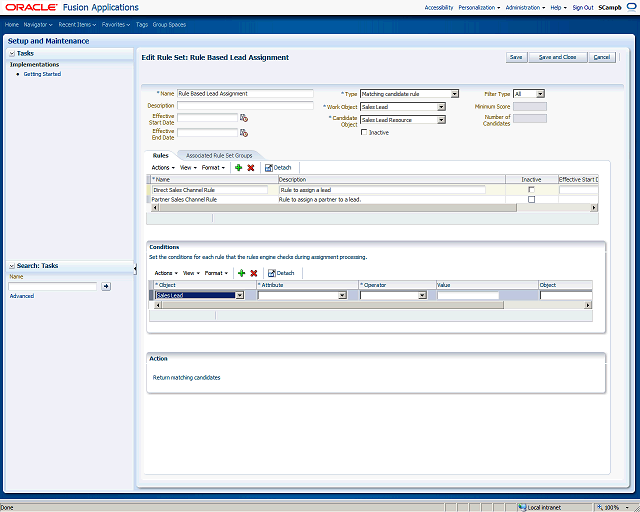Edit Direct Sales Channel Rule name field
The image size is (640, 512).
pos(210,190)
